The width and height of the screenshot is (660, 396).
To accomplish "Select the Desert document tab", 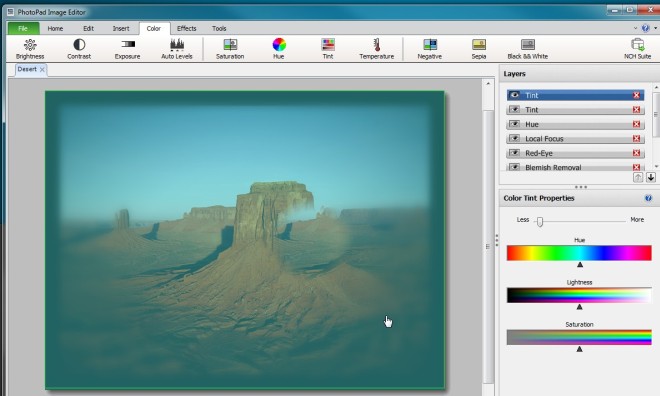I will coord(27,69).
